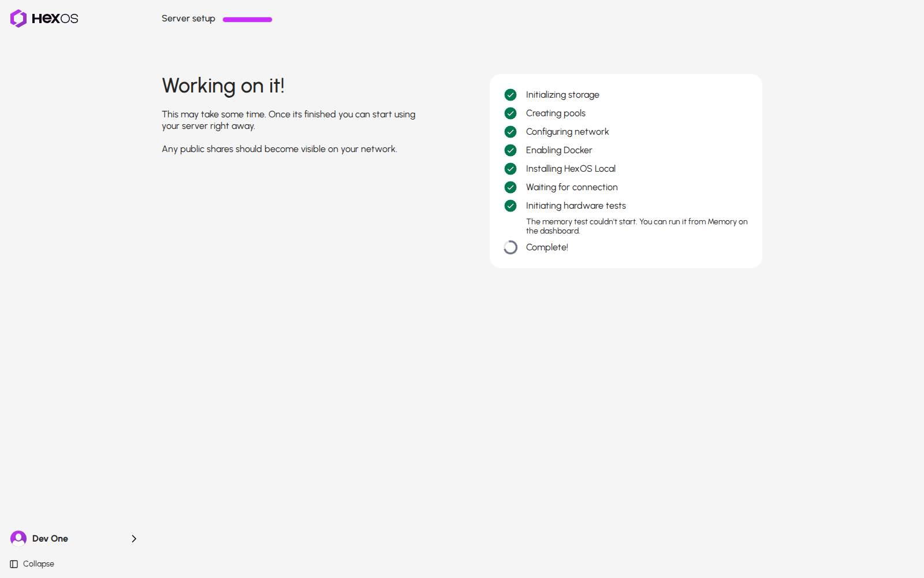Click the Dev One avatar icon
The width and height of the screenshot is (924, 578).
coord(18,539)
